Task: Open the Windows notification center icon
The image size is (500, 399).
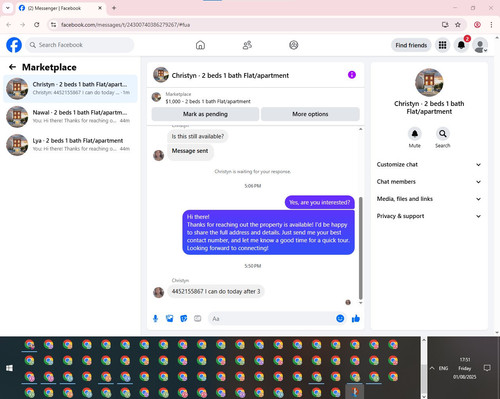Action: (487, 368)
